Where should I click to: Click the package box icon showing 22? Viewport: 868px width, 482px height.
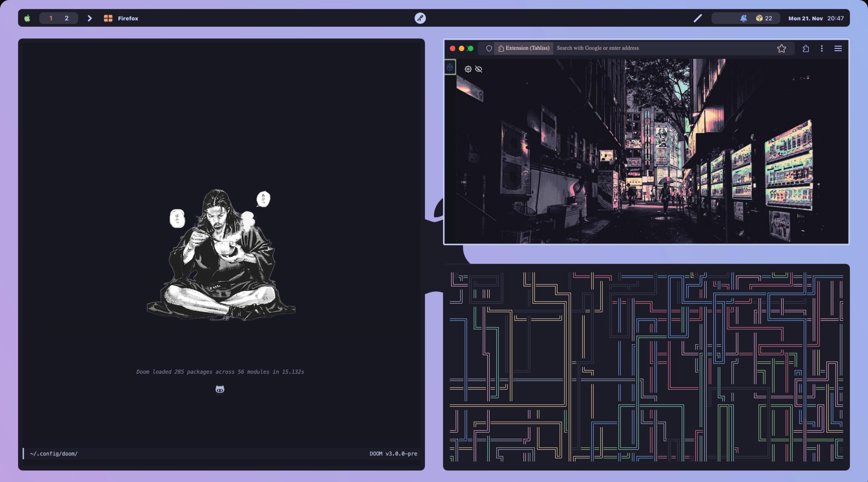tap(759, 18)
